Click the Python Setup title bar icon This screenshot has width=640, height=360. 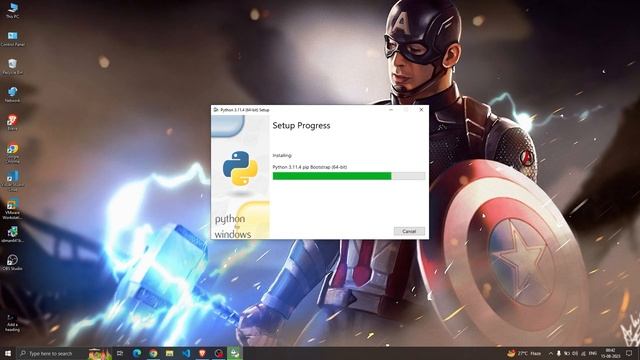pos(216,110)
